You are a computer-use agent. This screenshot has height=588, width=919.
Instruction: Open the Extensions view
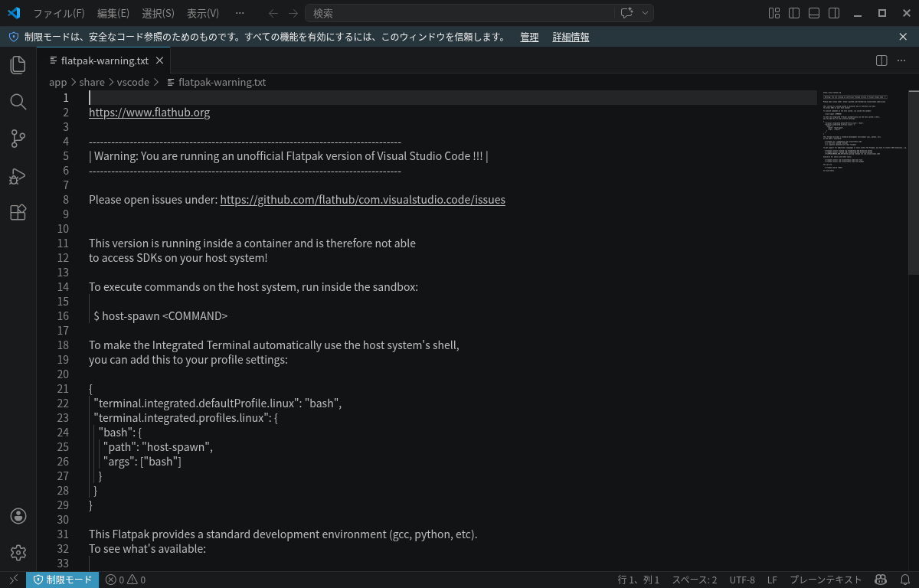coord(18,213)
